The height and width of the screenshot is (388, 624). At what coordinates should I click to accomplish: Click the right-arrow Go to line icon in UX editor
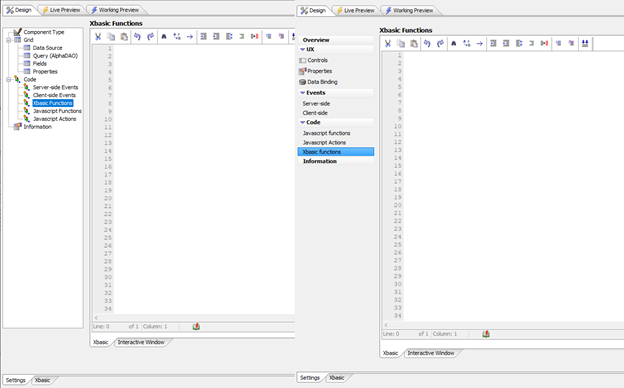tap(480, 43)
